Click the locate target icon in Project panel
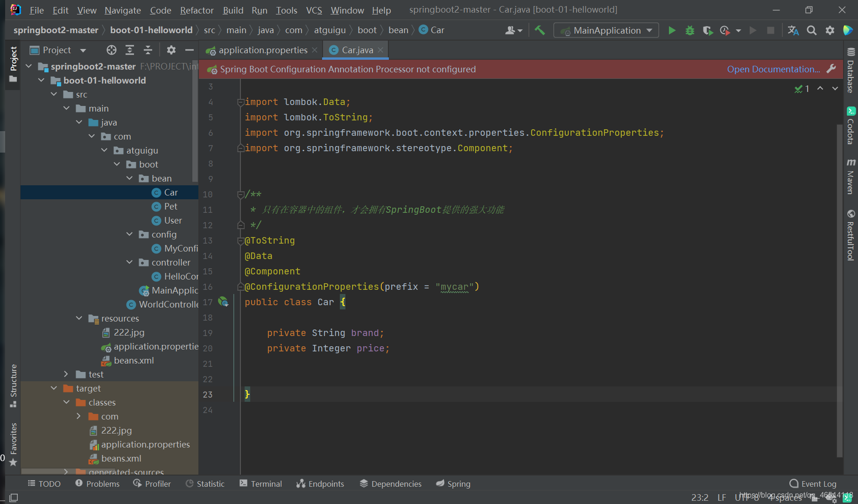This screenshot has width=858, height=504. (111, 50)
